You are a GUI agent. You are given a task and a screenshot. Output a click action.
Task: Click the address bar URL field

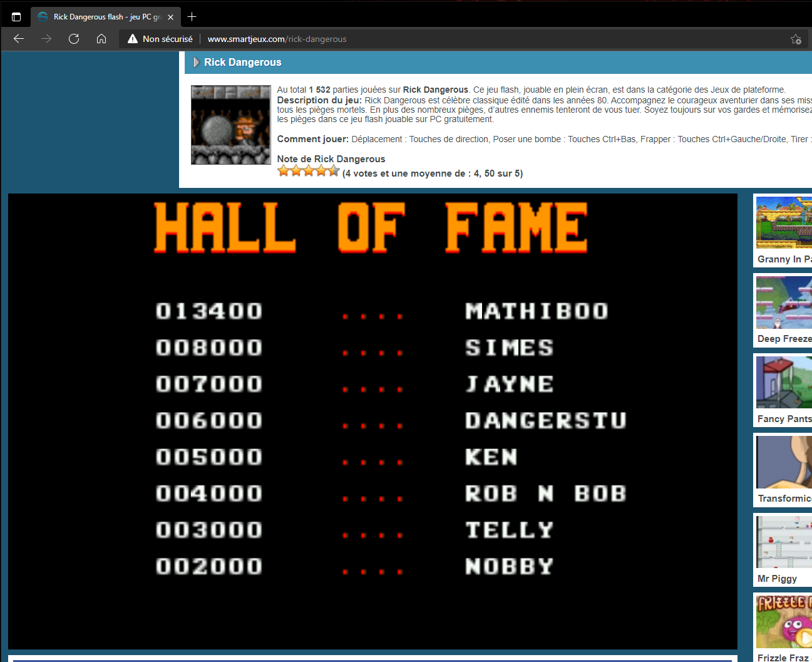pos(438,39)
